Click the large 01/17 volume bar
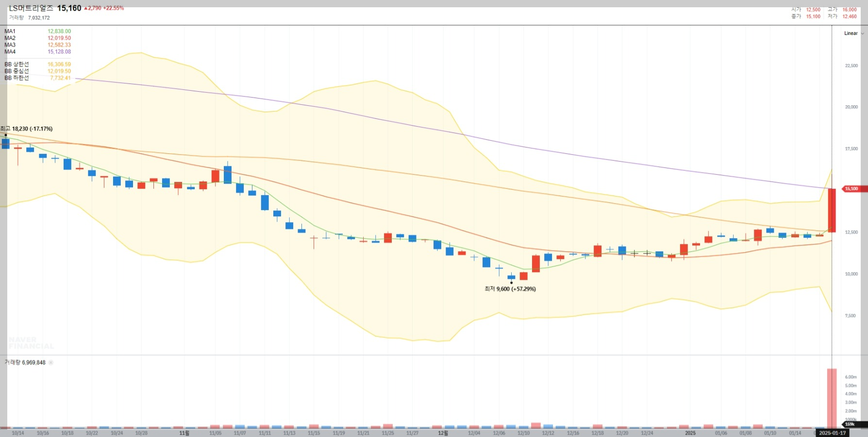The height and width of the screenshot is (437, 868). (x=832, y=398)
